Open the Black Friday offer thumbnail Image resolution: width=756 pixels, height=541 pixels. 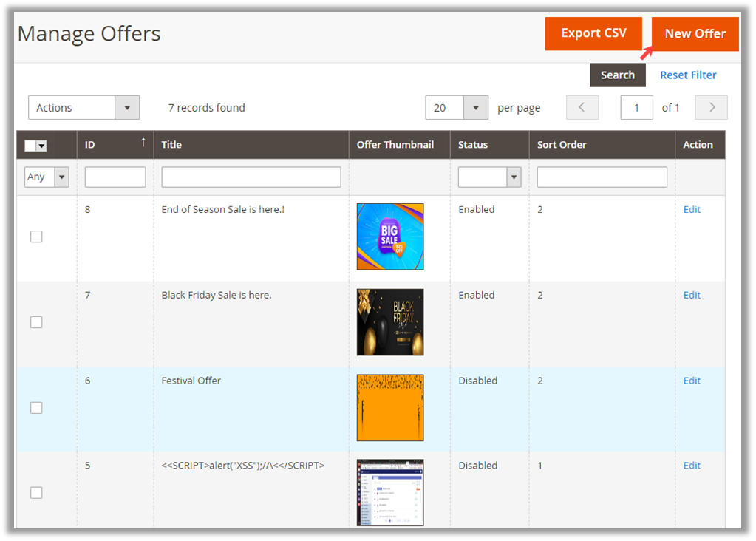[x=390, y=322]
